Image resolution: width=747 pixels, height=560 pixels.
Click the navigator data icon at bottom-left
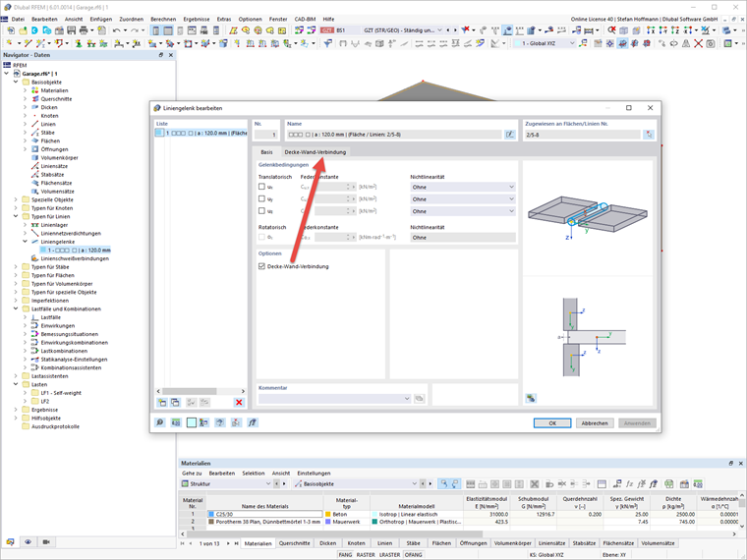coord(10,542)
